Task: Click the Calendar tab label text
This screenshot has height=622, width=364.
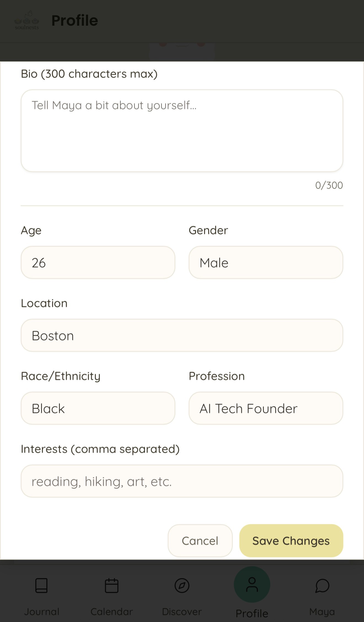Action: click(112, 612)
